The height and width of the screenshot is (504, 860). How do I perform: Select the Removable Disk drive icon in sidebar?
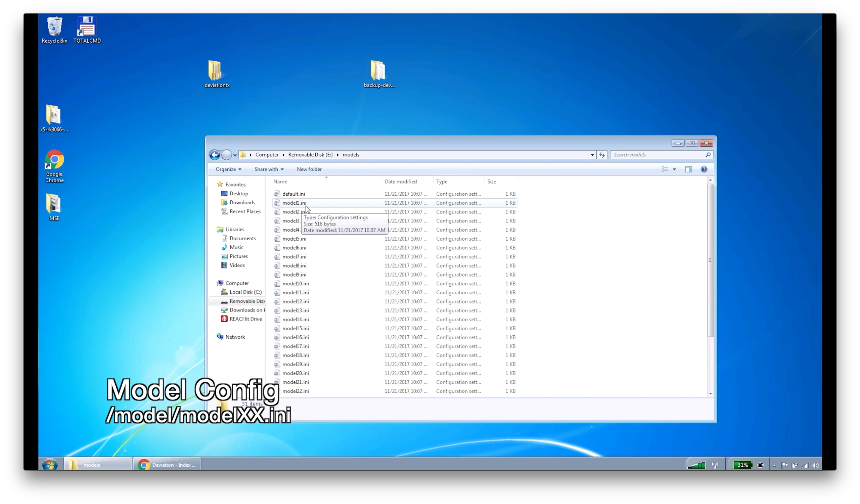pyautogui.click(x=224, y=301)
